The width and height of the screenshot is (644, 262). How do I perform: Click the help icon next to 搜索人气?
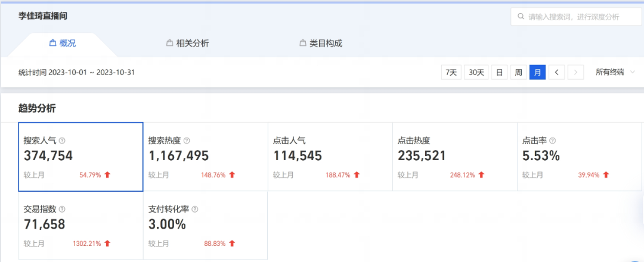(x=62, y=141)
